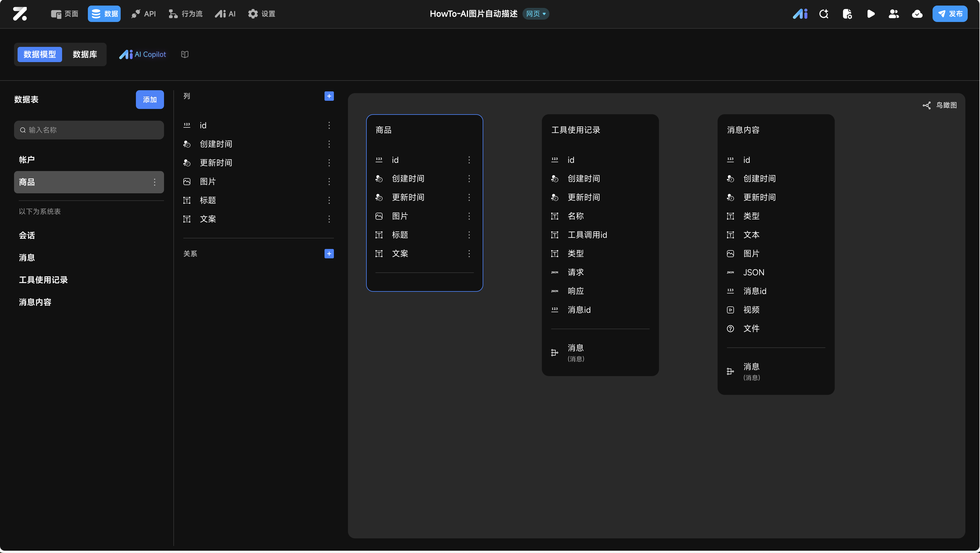Select 工具使用记录 in table list
980x553 pixels.
click(43, 280)
